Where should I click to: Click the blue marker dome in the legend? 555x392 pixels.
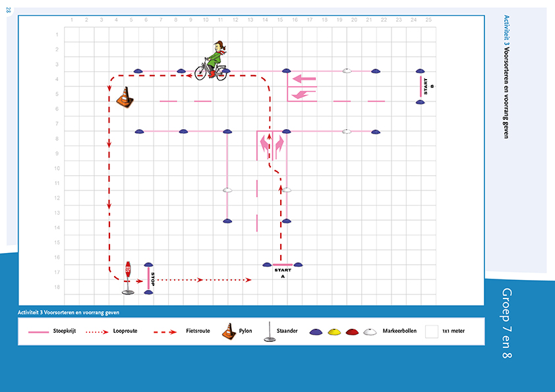click(316, 332)
